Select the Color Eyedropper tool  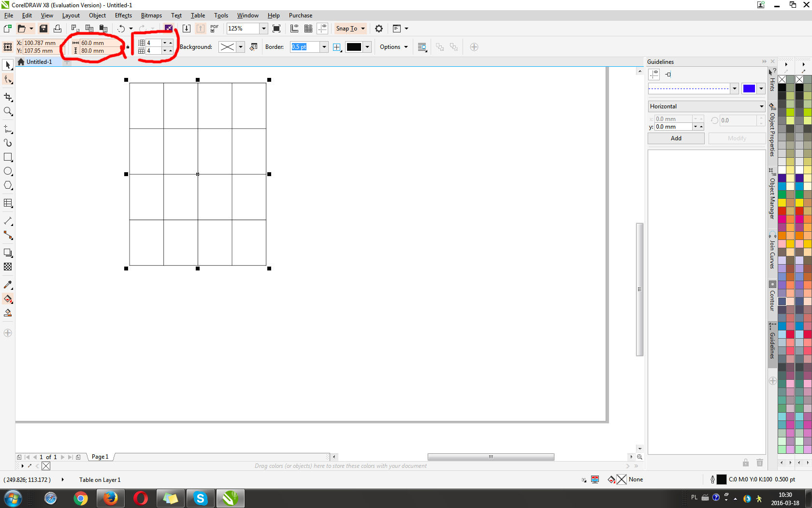(8, 285)
